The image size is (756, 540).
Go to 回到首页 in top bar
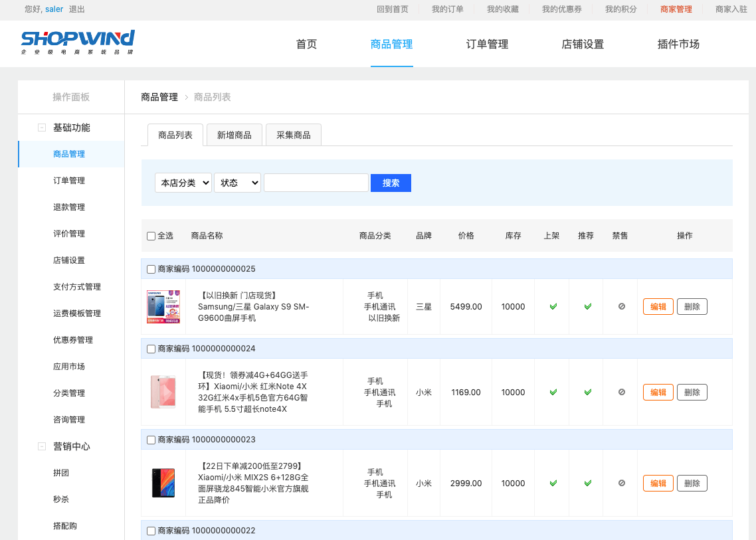coord(393,9)
